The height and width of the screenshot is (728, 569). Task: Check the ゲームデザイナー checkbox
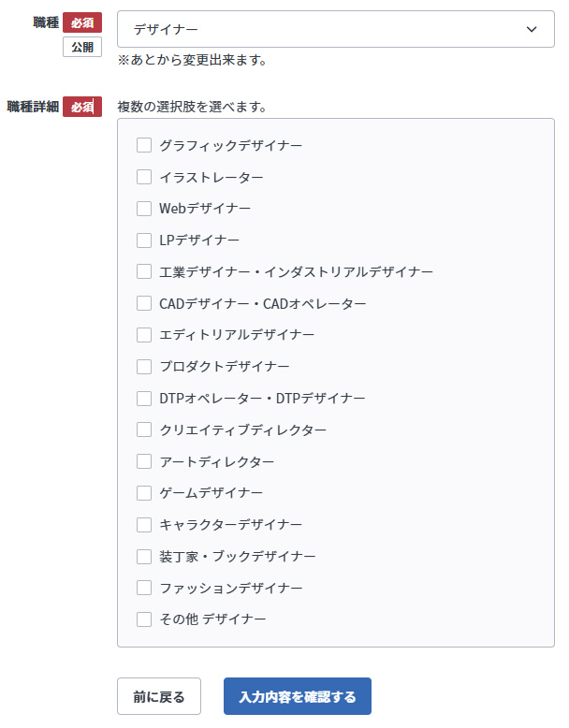[144, 493]
